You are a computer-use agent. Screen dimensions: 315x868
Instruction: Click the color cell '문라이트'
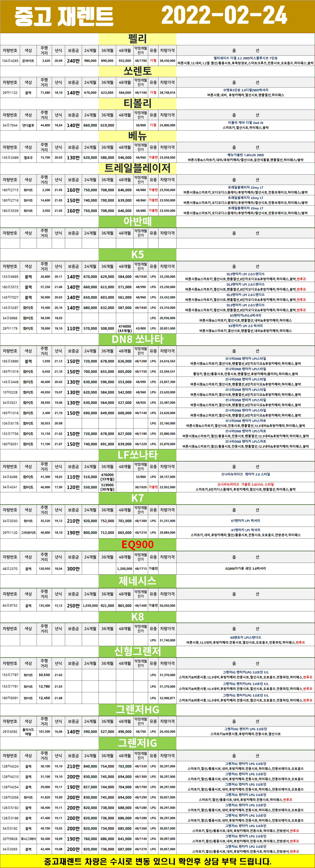[28, 61]
